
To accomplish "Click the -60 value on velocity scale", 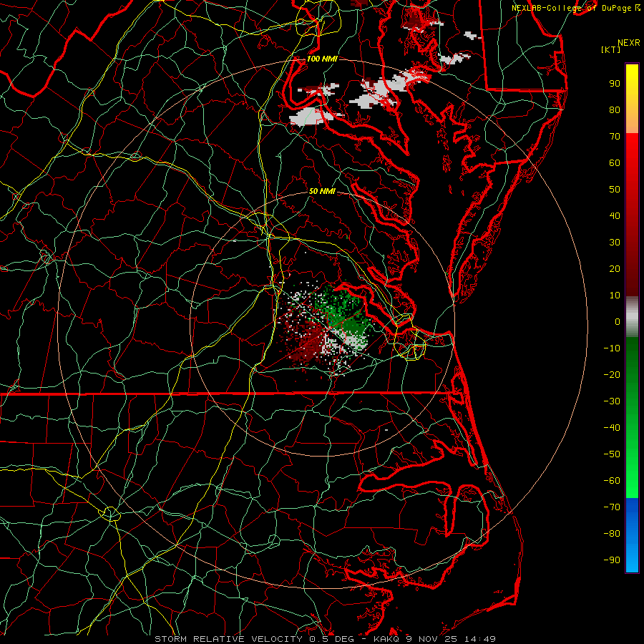I will [612, 481].
